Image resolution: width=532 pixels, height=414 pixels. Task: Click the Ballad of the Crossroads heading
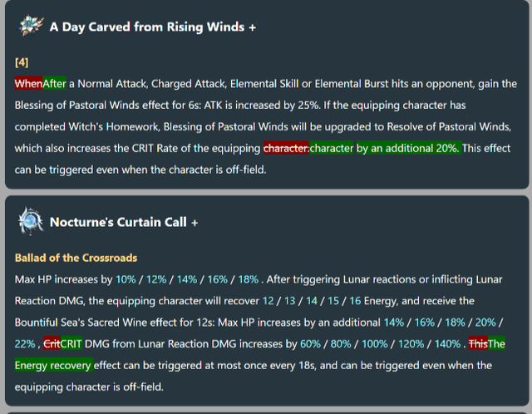pos(76,258)
